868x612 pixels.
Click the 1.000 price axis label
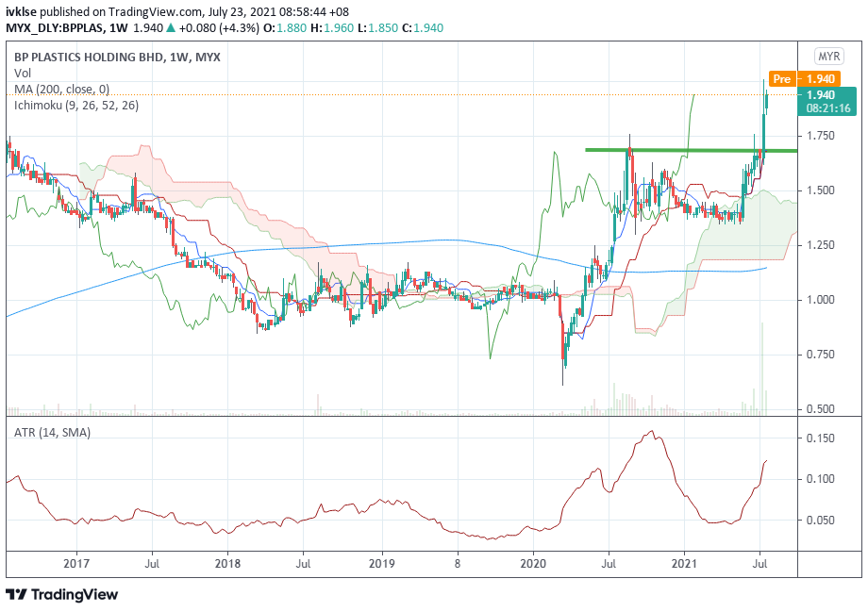(820, 300)
